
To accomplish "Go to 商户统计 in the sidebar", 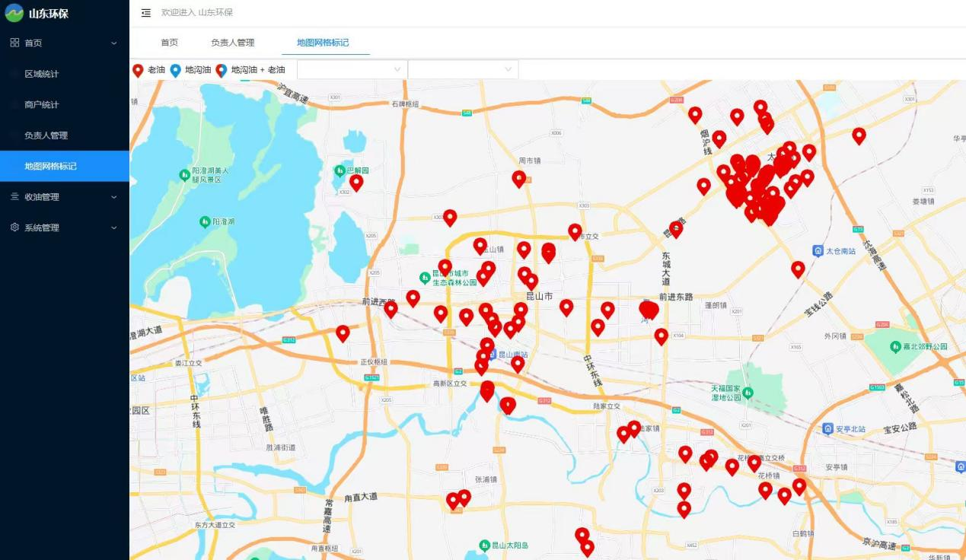I will click(x=41, y=104).
